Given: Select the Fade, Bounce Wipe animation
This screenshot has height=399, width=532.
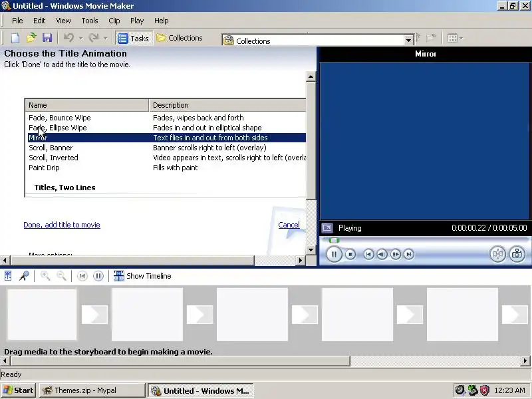Looking at the screenshot, I should point(167,118).
